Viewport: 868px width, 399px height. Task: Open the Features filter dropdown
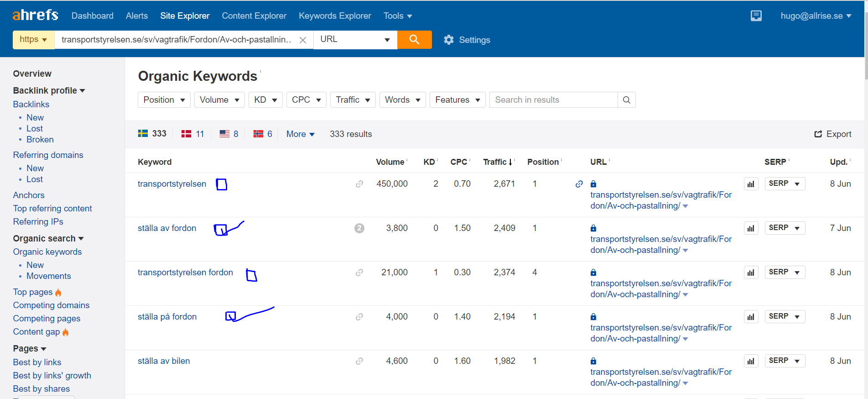[x=457, y=100]
